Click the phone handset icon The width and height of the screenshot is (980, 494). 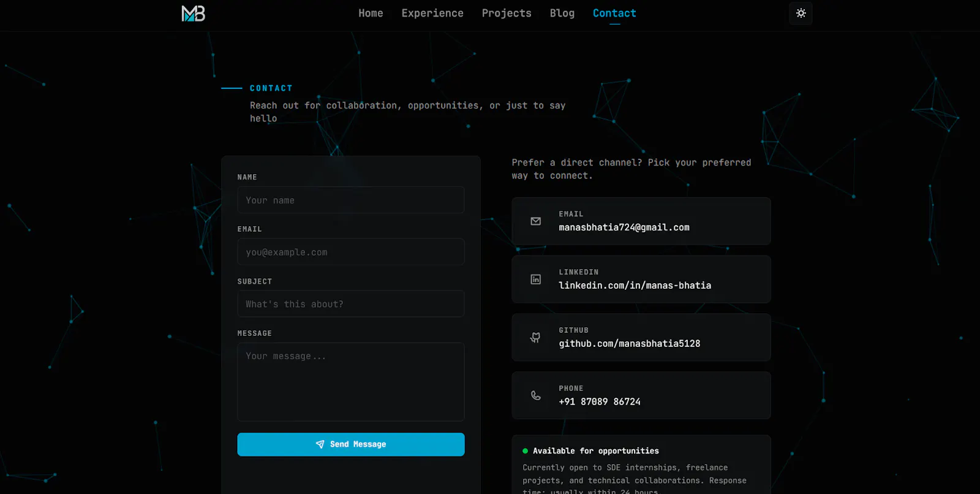536,396
